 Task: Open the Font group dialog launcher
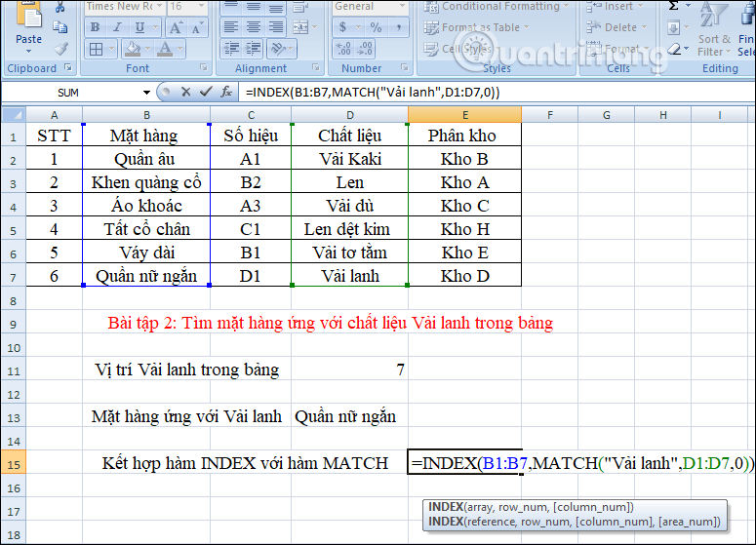204,68
